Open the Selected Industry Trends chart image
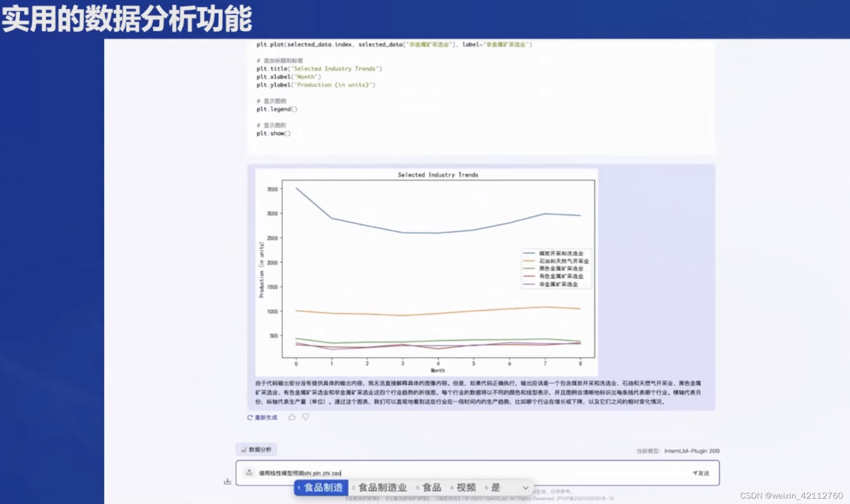 (427, 272)
